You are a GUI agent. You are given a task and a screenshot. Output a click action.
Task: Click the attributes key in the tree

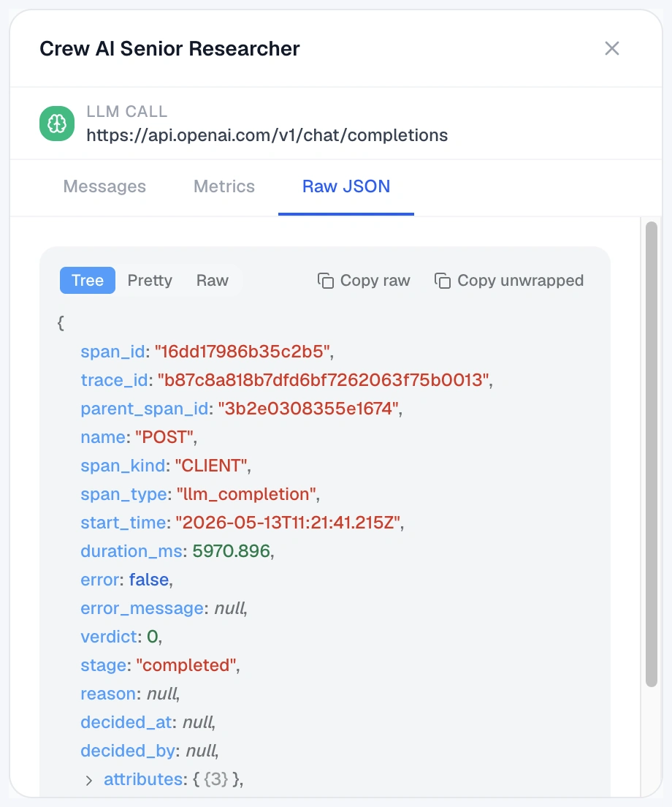click(143, 779)
